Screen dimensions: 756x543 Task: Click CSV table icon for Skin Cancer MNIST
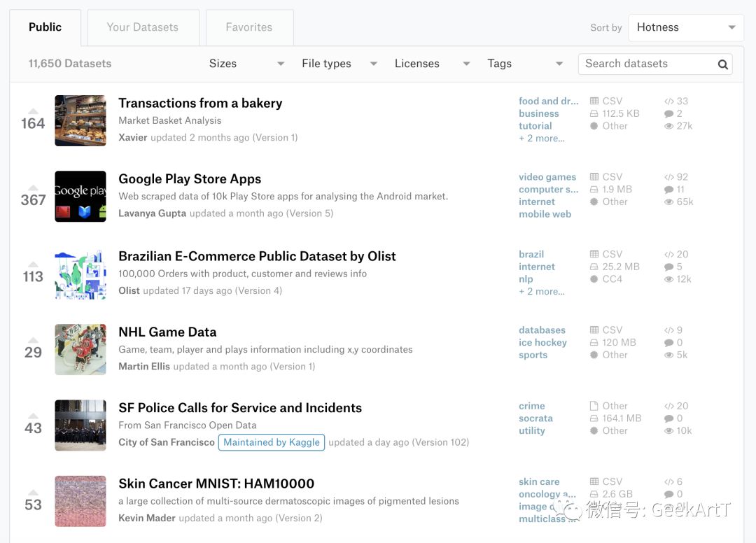point(594,482)
